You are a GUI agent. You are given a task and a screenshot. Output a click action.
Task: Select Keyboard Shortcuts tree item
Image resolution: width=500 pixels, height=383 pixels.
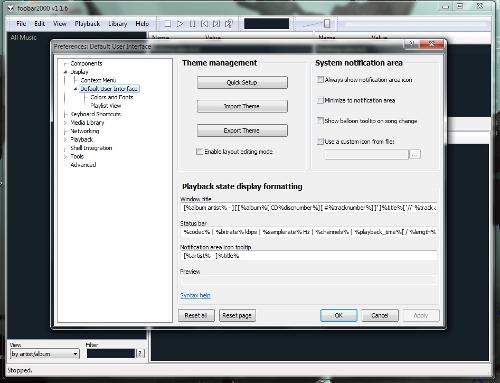point(96,114)
